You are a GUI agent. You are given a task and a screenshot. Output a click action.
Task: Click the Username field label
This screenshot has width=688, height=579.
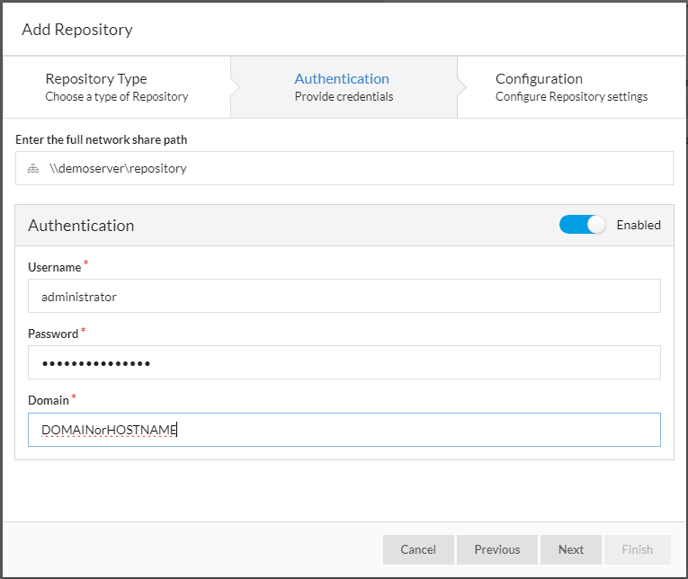[54, 267]
